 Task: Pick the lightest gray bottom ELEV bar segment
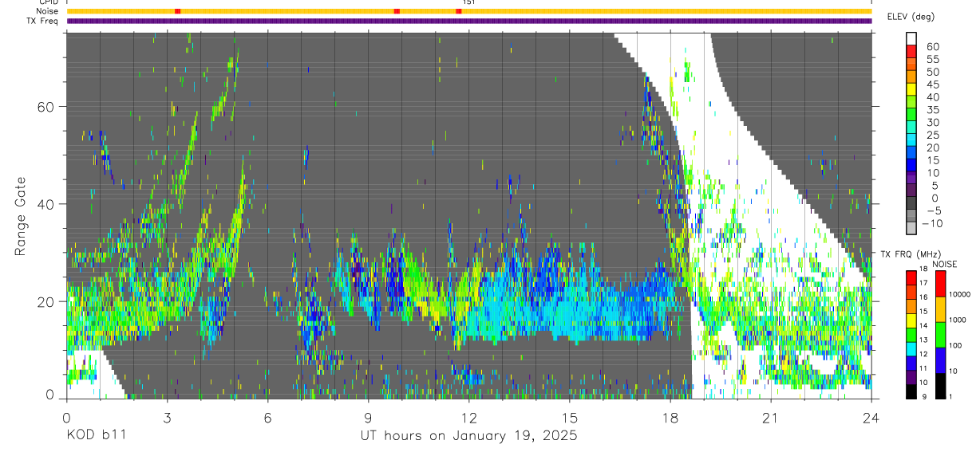911,226
